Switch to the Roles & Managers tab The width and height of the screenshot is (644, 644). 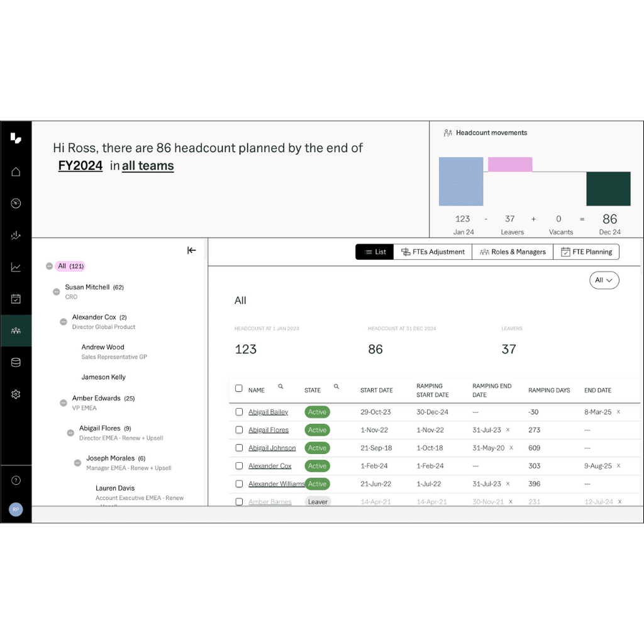pos(513,252)
